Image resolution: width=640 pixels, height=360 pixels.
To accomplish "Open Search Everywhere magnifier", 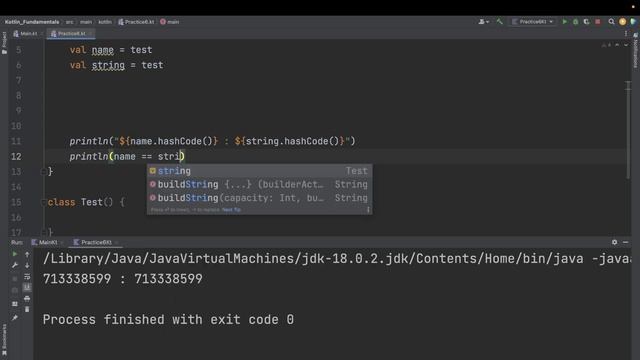I will [x=611, y=22].
